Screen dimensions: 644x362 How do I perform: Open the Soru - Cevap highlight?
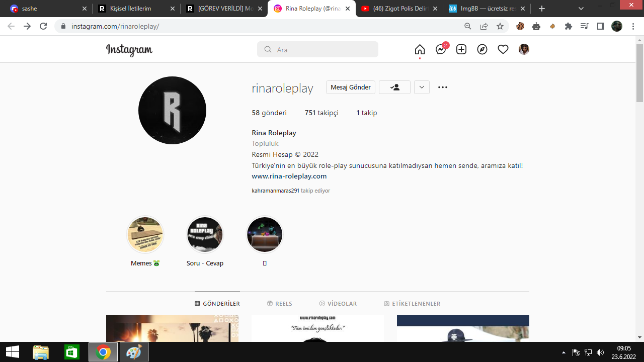click(x=205, y=235)
